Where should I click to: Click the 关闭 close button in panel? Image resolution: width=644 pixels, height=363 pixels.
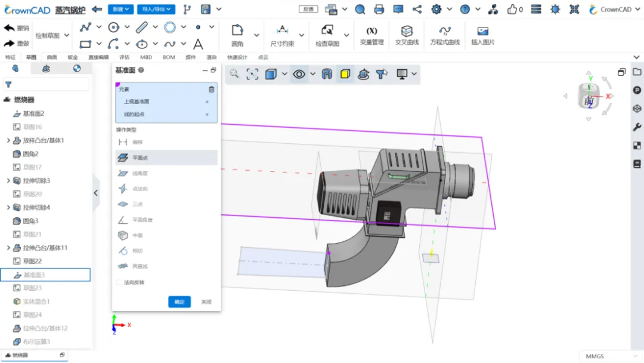point(206,302)
